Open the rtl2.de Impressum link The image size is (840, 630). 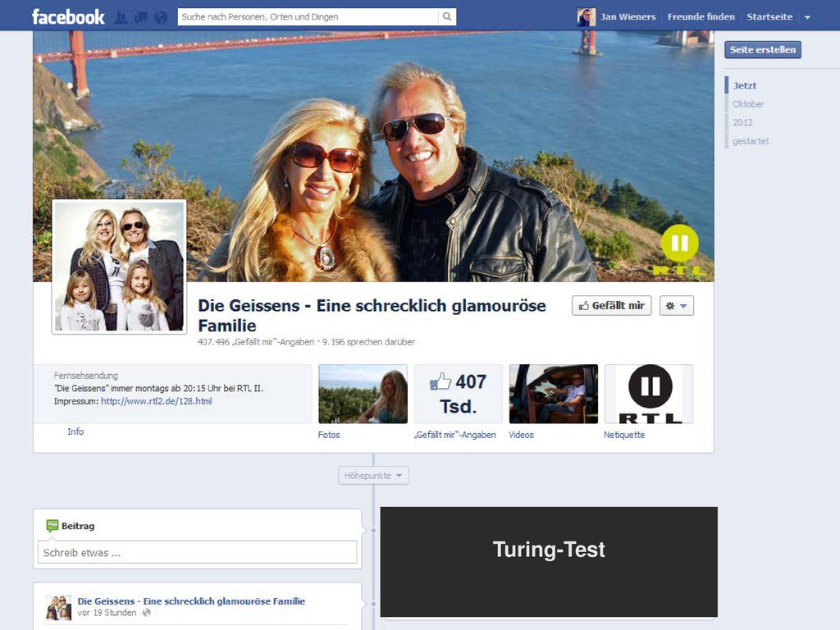(x=156, y=401)
